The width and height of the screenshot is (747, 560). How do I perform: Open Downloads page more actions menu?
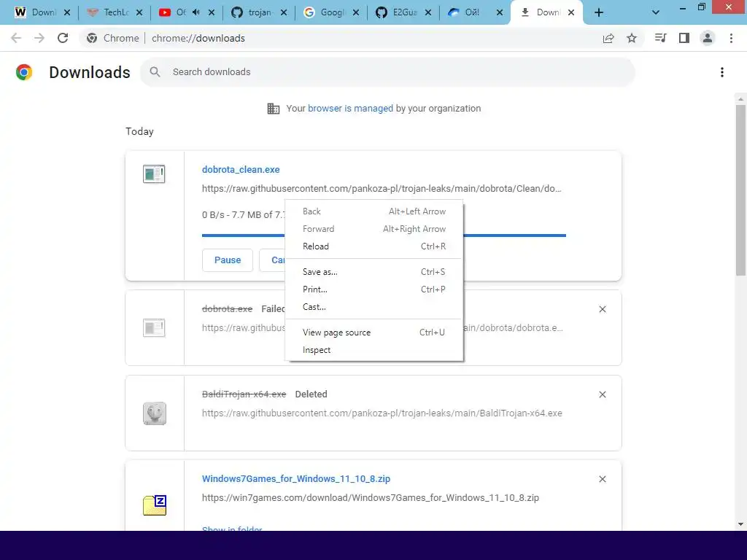click(x=722, y=72)
